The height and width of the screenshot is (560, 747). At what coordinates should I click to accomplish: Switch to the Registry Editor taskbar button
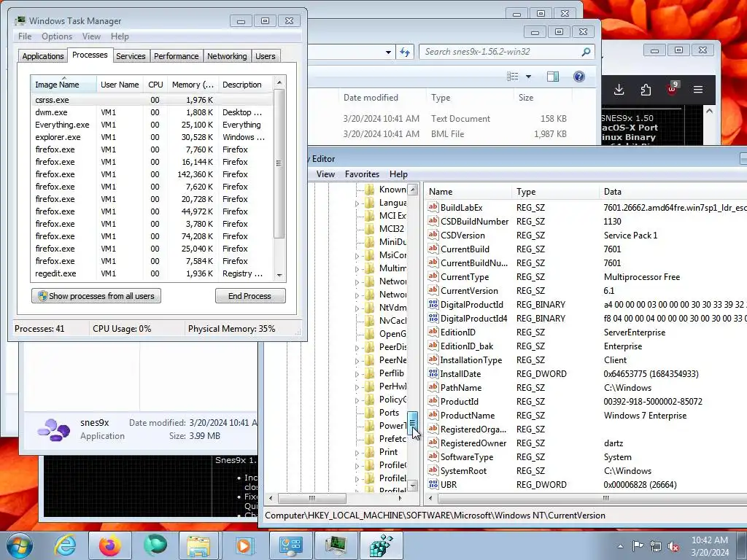coord(382,545)
